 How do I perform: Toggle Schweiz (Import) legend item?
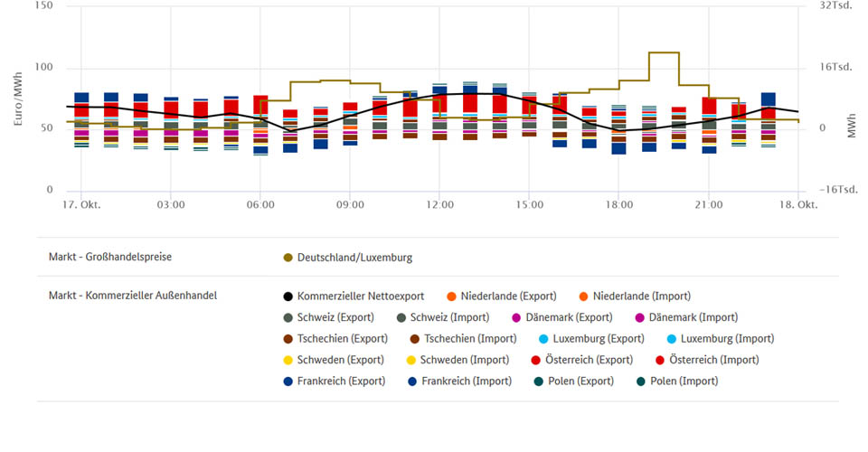pyautogui.click(x=443, y=317)
